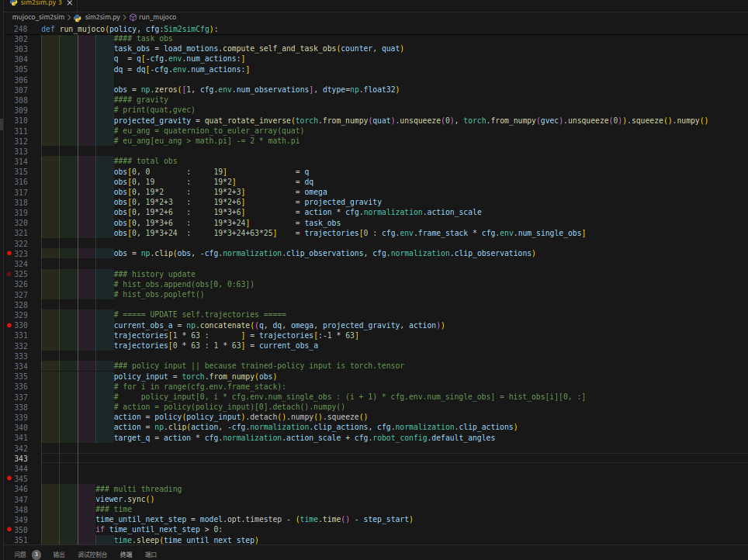Toggle the breakpoint on line 330
This screenshot has width=748, height=560.
point(9,326)
